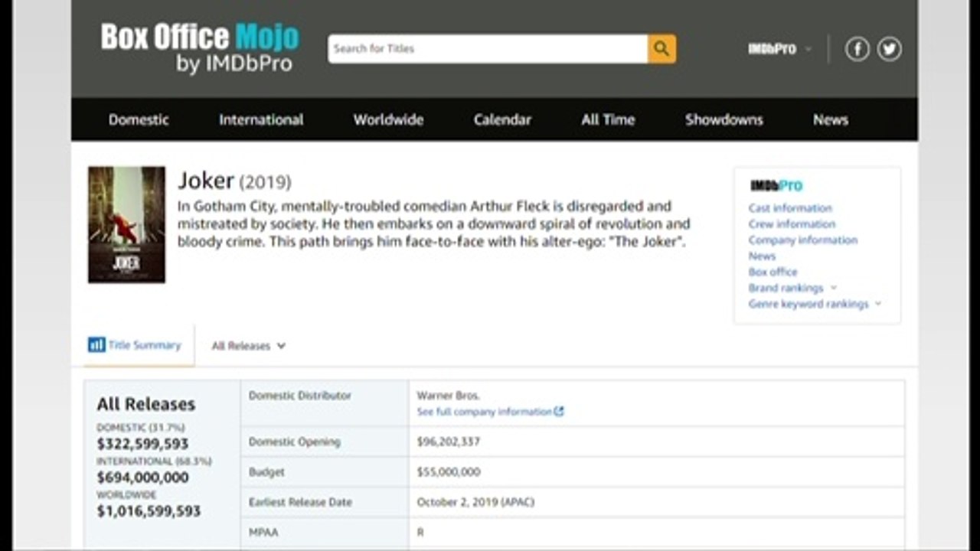Image resolution: width=980 pixels, height=551 pixels.
Task: Expand the Genre keyword rankings chevron
Action: pyautogui.click(x=878, y=304)
